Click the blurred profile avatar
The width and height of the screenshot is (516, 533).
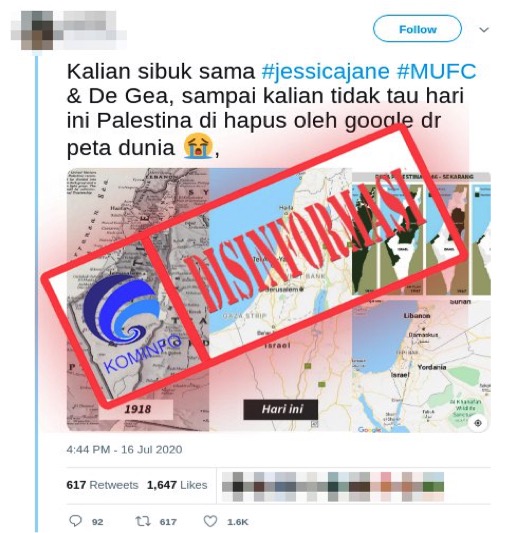tap(37, 30)
